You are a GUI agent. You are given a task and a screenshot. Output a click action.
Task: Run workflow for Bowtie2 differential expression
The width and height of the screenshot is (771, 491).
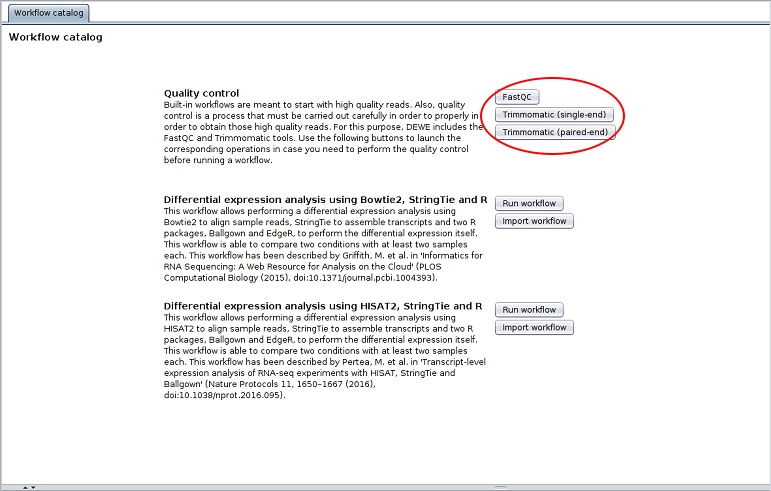point(530,203)
